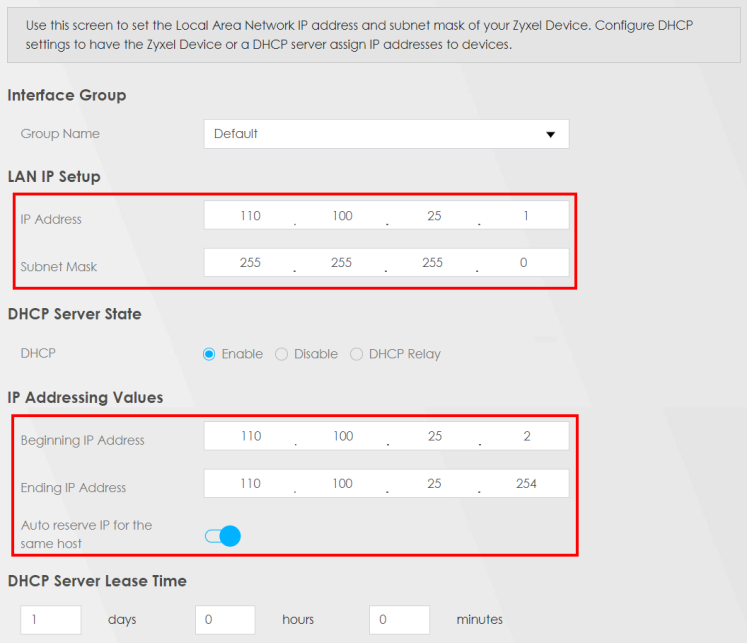Click Ending IP Address last octet 254
The width and height of the screenshot is (747, 643).
click(526, 483)
